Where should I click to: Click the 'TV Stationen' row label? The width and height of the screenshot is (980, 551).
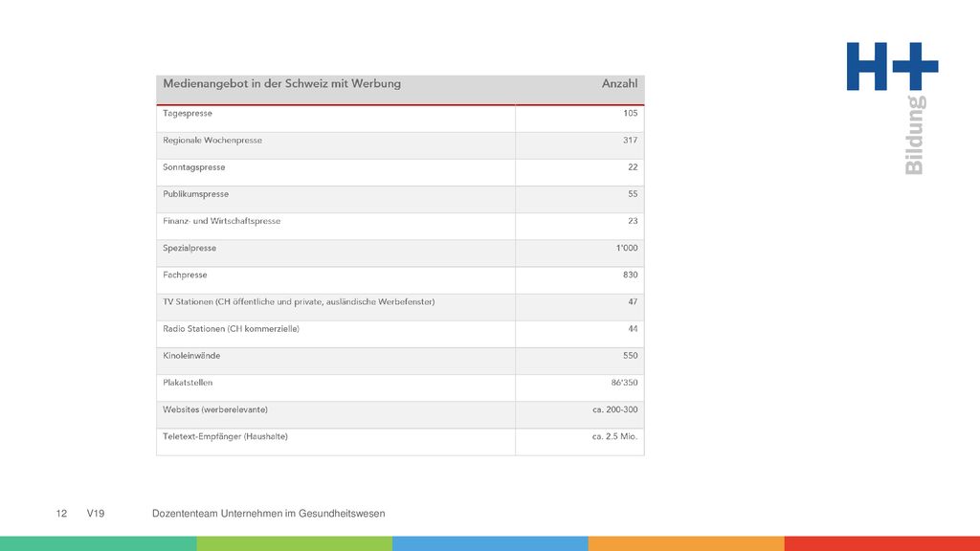point(299,301)
